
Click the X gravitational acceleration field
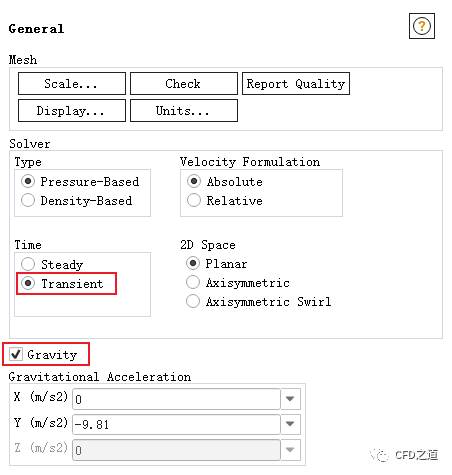(x=176, y=399)
